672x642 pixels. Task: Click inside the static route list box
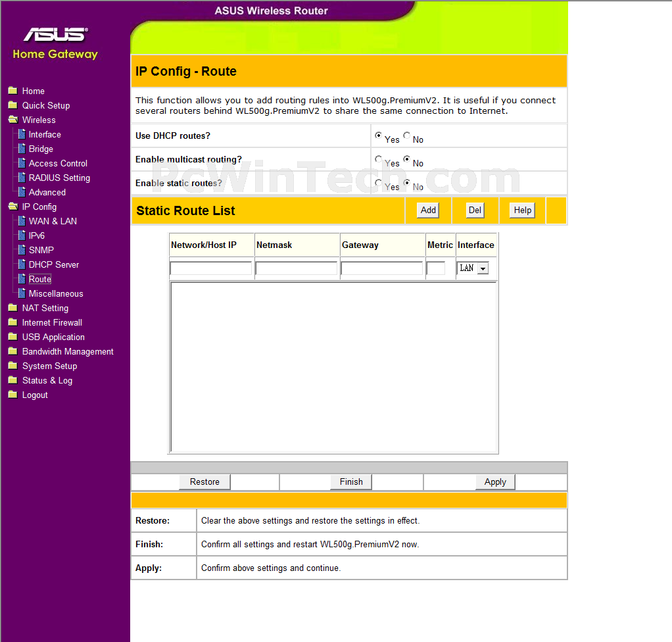tap(333, 367)
